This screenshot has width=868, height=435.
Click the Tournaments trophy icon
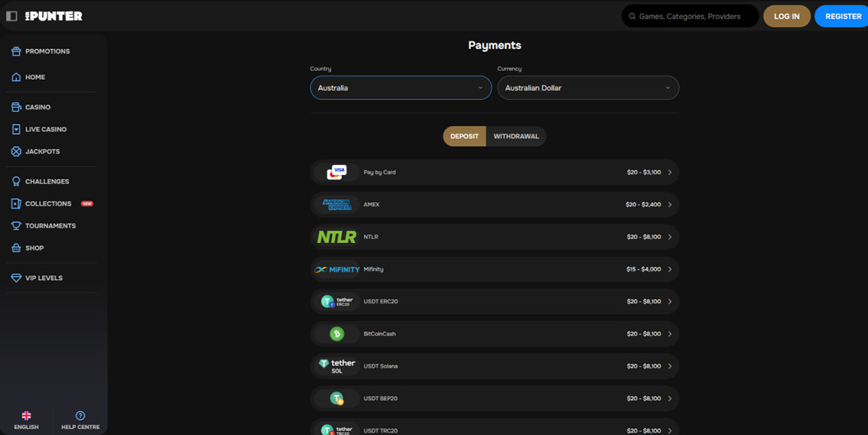click(17, 226)
